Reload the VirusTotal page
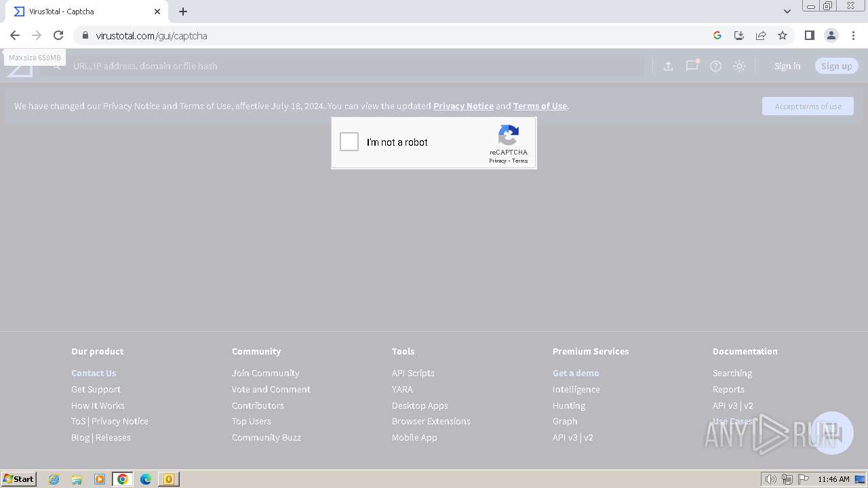Viewport: 868px width, 488px height. [58, 35]
